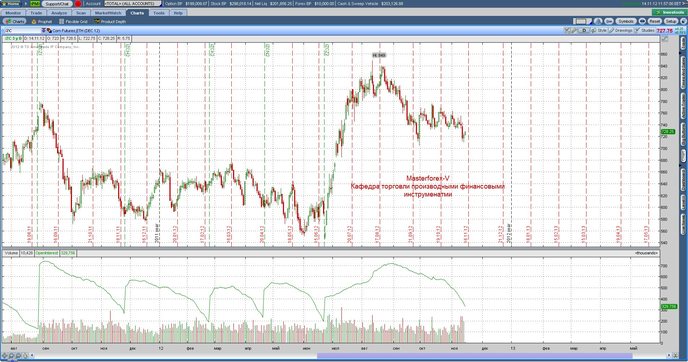The image size is (688, 362).
Task: Open the chart grid layout selector
Action: pyautogui.click(x=582, y=21)
